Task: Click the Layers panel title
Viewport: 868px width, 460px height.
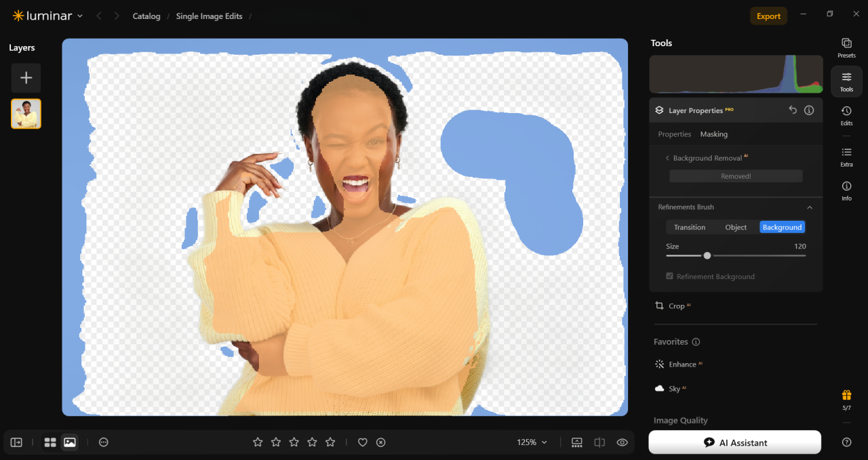Action: coord(22,48)
